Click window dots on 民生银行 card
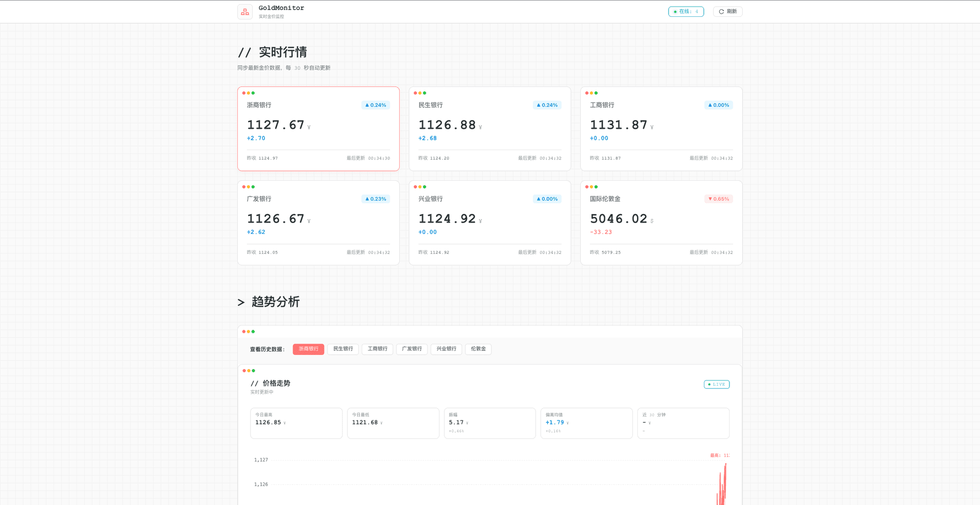The image size is (980, 505). coord(420,93)
